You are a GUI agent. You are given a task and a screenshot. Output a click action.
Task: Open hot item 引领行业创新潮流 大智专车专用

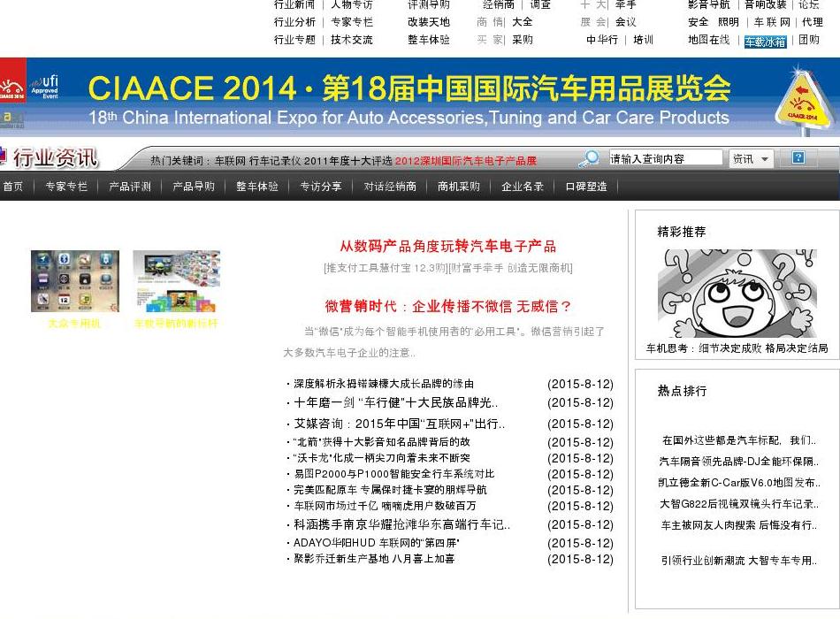click(739, 561)
